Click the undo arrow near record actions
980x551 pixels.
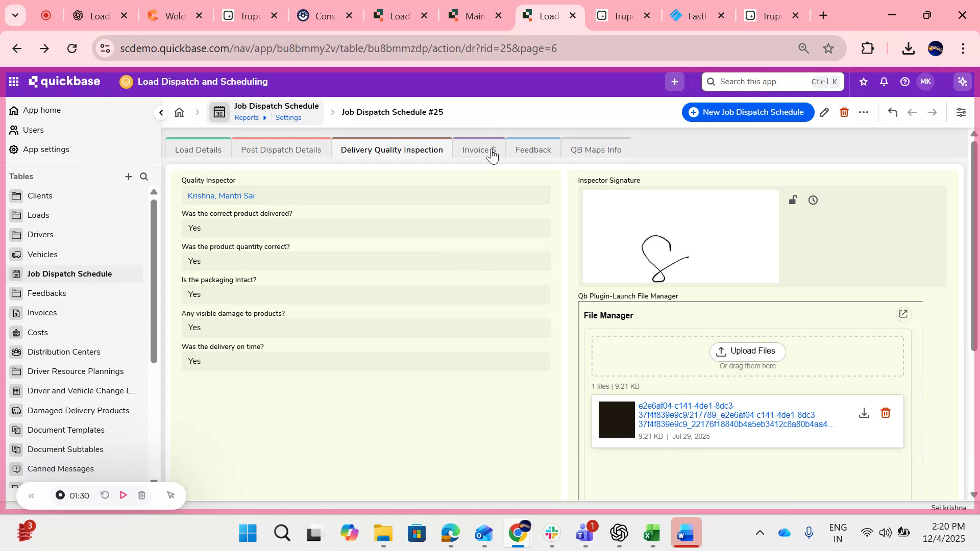click(x=892, y=112)
